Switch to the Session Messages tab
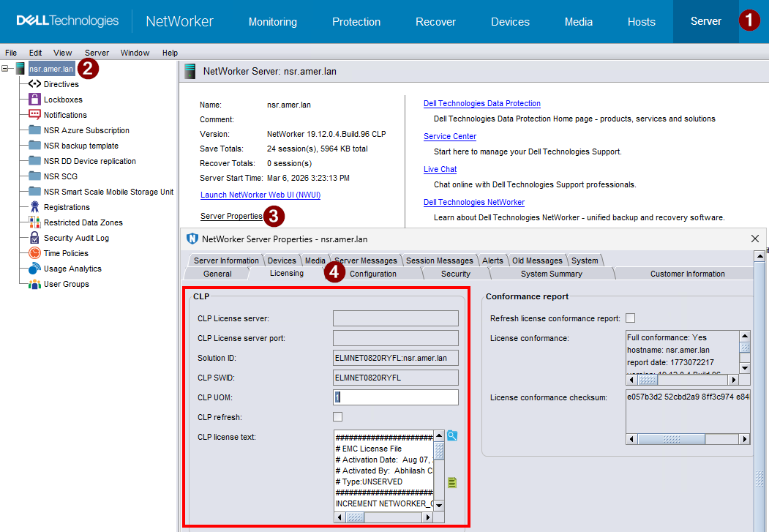769x532 pixels. (440, 260)
